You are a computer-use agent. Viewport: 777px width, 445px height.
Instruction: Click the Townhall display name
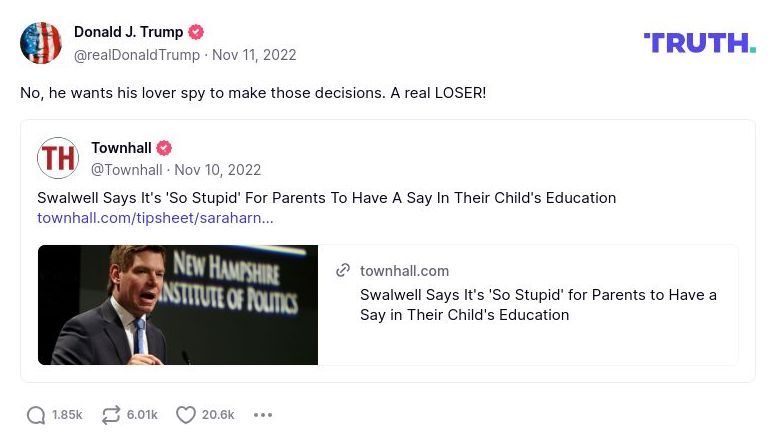click(x=121, y=148)
